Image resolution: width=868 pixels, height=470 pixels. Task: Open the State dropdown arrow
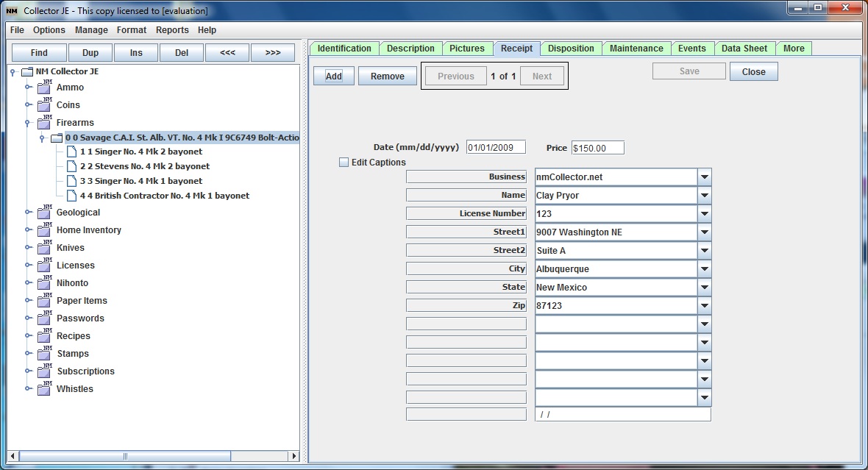point(704,288)
